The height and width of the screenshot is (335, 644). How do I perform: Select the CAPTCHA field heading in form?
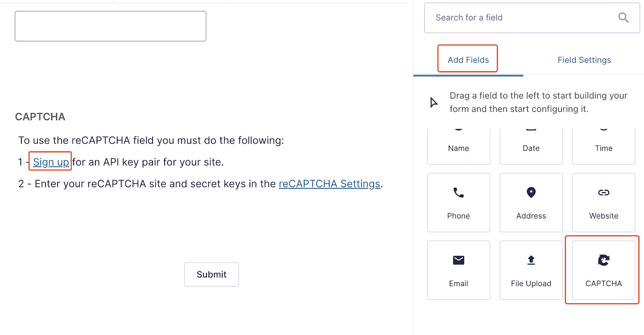pyautogui.click(x=40, y=117)
